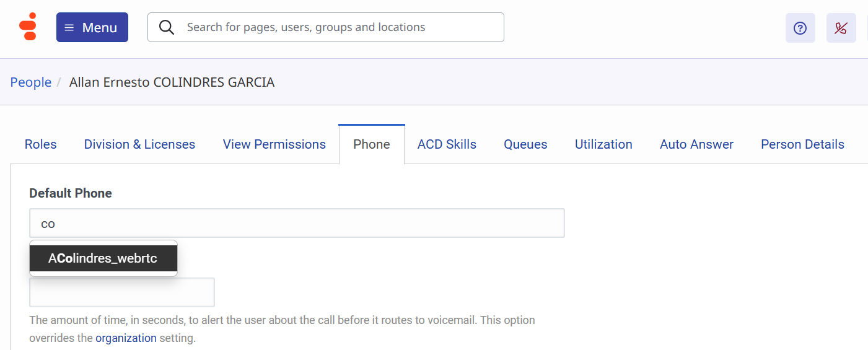
Task: Click the phone off-call status icon
Action: pos(841,28)
